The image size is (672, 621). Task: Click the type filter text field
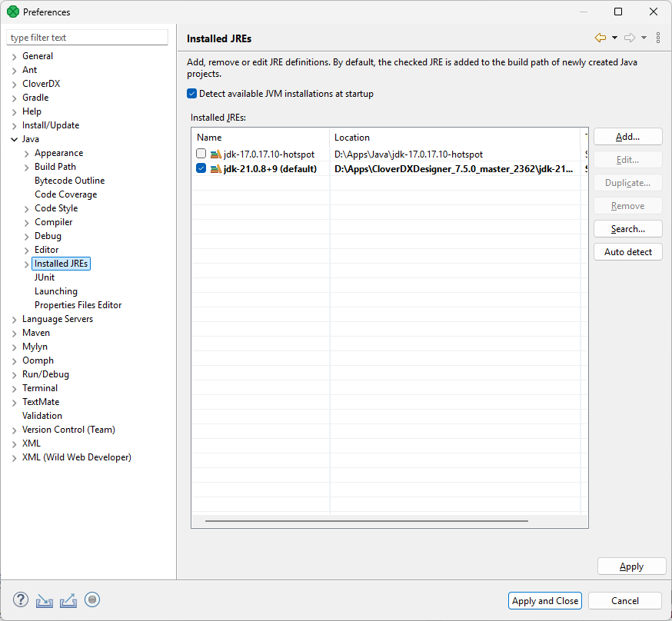(87, 37)
